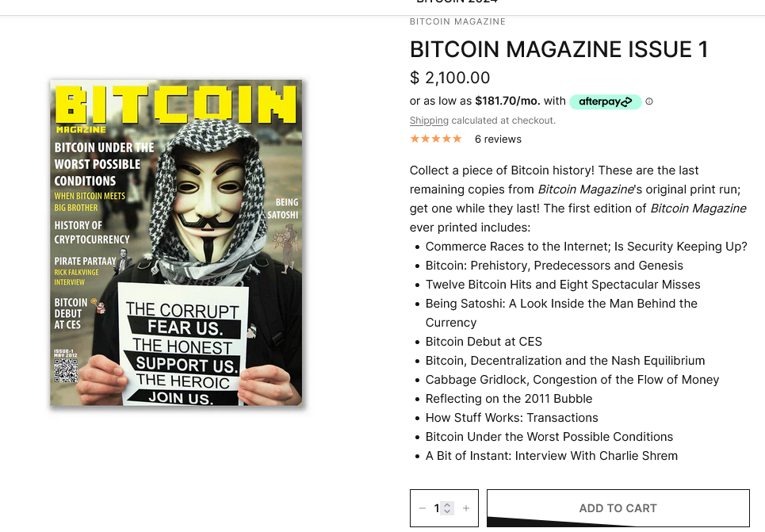Screen dimensions: 765x532
Task: Open the Afterpay information icon
Action: point(649,101)
